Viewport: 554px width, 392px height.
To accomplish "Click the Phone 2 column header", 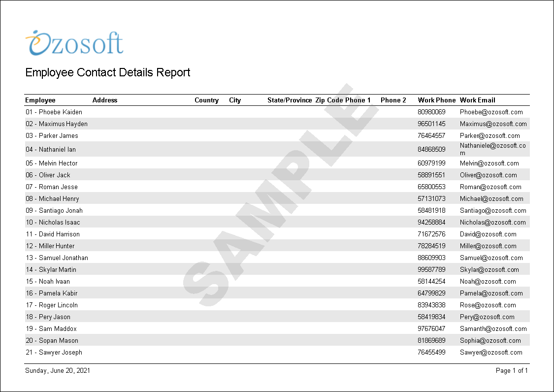I will (x=393, y=100).
